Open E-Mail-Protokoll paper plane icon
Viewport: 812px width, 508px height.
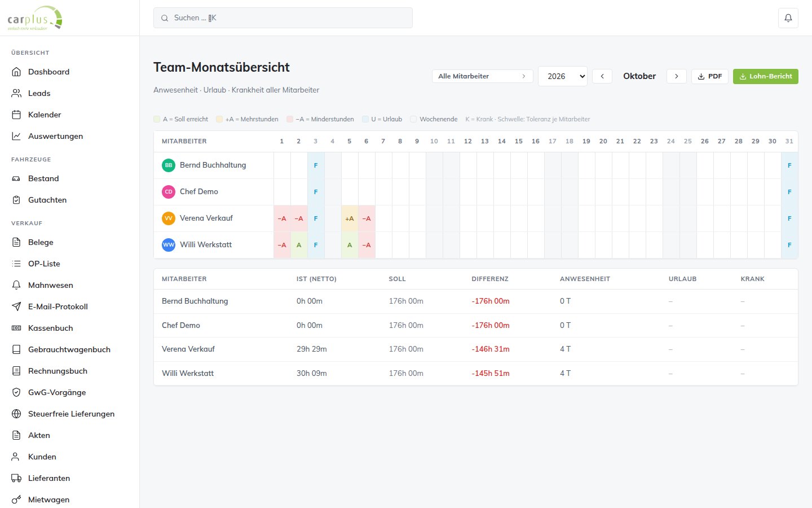point(16,306)
